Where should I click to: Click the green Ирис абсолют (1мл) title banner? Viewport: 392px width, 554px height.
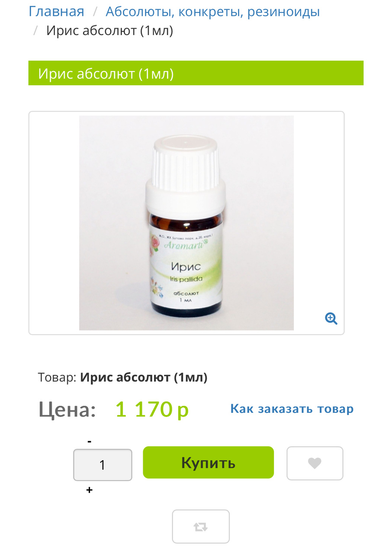(196, 73)
